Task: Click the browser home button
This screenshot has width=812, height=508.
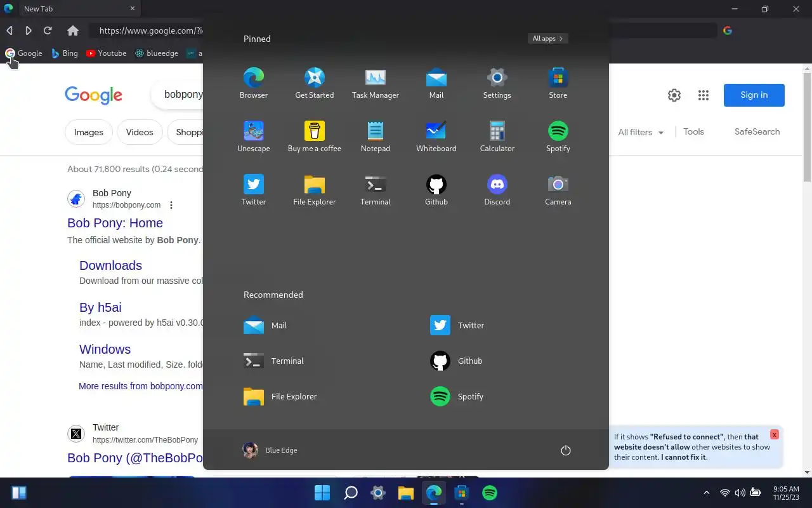Action: tap(73, 30)
